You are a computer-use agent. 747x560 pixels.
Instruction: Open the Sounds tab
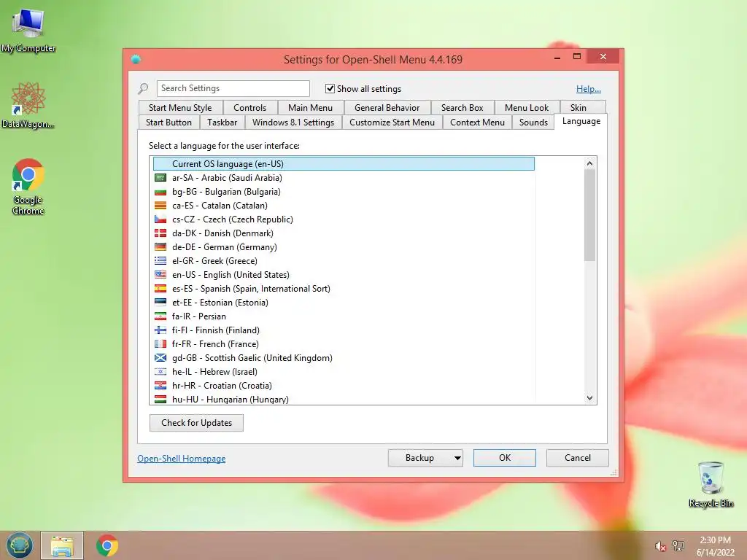coord(533,122)
